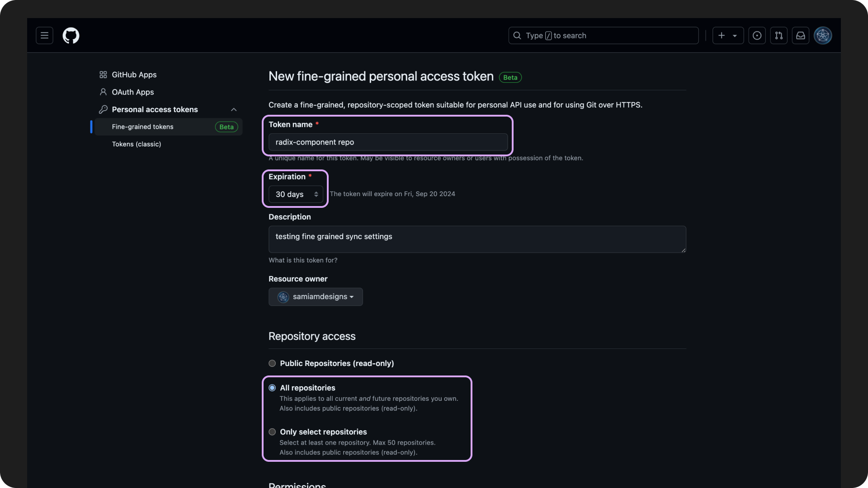Open Tokens (classic) page

pos(137,144)
